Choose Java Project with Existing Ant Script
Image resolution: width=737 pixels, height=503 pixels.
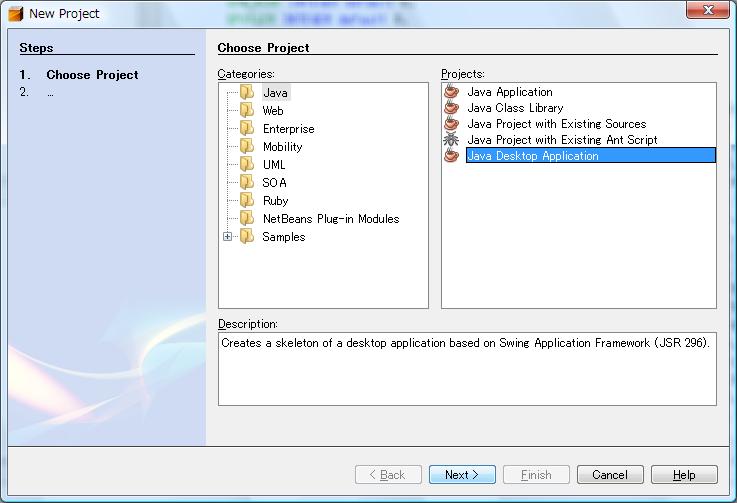pyautogui.click(x=562, y=140)
